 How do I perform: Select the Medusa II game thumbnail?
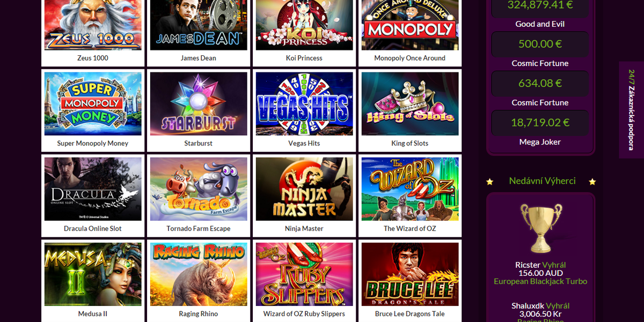93,274
